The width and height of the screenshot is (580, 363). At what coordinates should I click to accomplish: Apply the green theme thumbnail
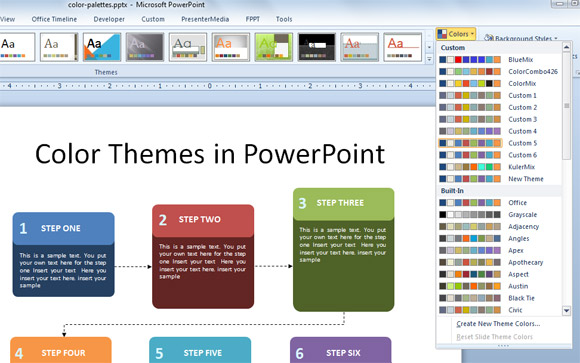(x=273, y=47)
